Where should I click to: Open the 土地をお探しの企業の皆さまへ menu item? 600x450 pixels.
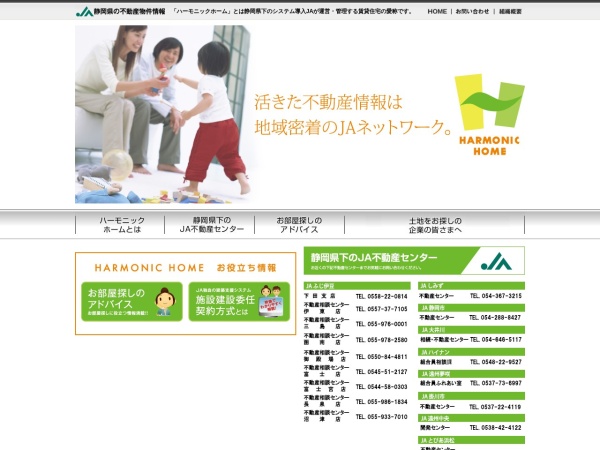pyautogui.click(x=435, y=225)
